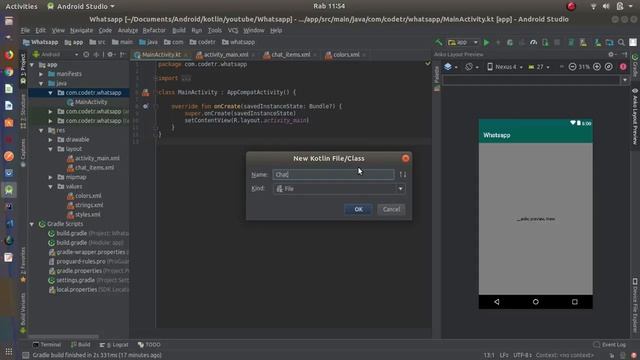
Task: Switch to the colors.xml tab
Action: pos(346,55)
